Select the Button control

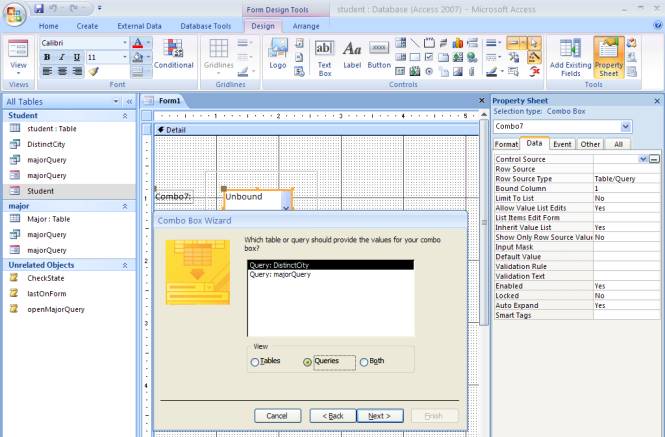tap(379, 54)
